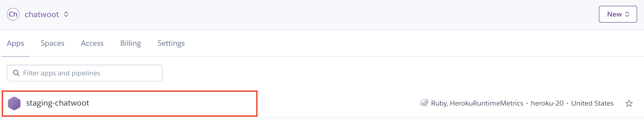Click the Ch team avatar icon
Image resolution: width=644 pixels, height=120 pixels.
point(13,14)
